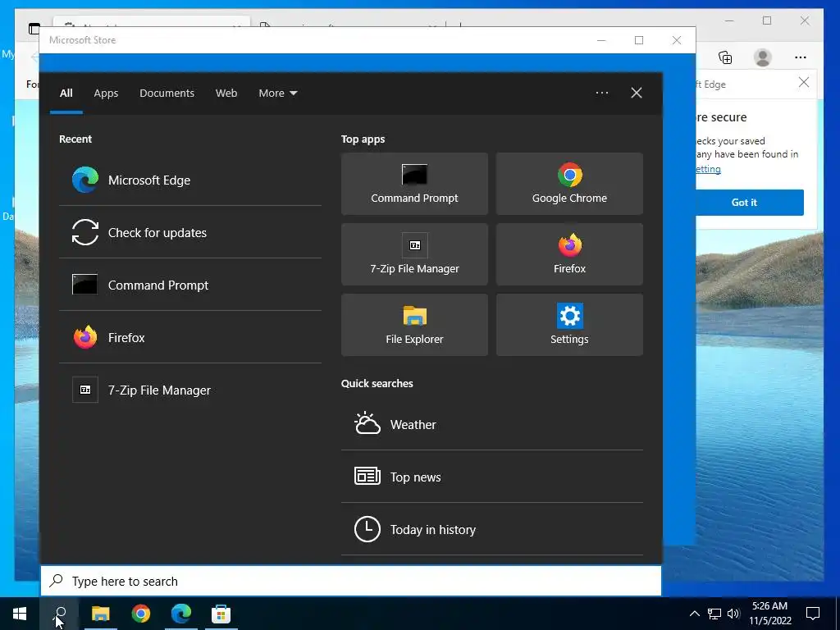
Task: Open volume control tray icon
Action: coord(733,614)
